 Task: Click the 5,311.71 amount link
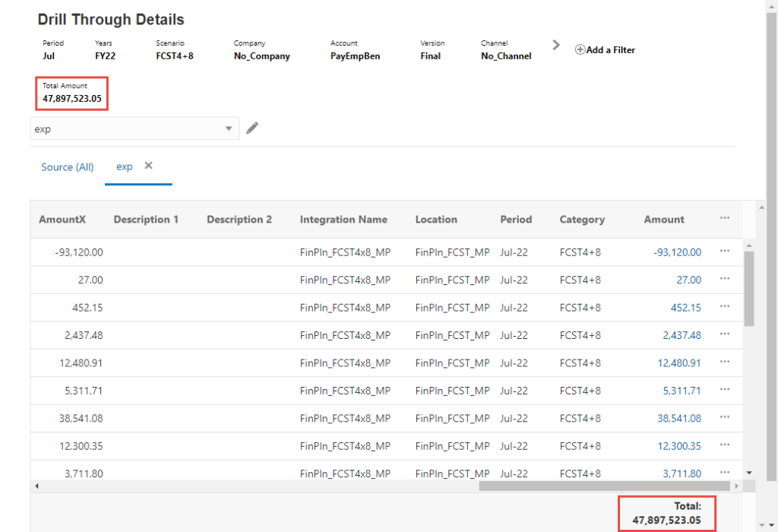682,391
